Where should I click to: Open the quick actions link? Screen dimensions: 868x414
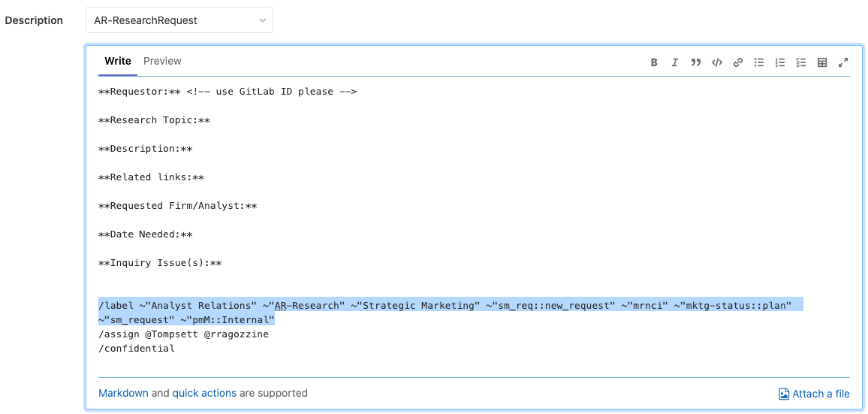pyautogui.click(x=204, y=393)
